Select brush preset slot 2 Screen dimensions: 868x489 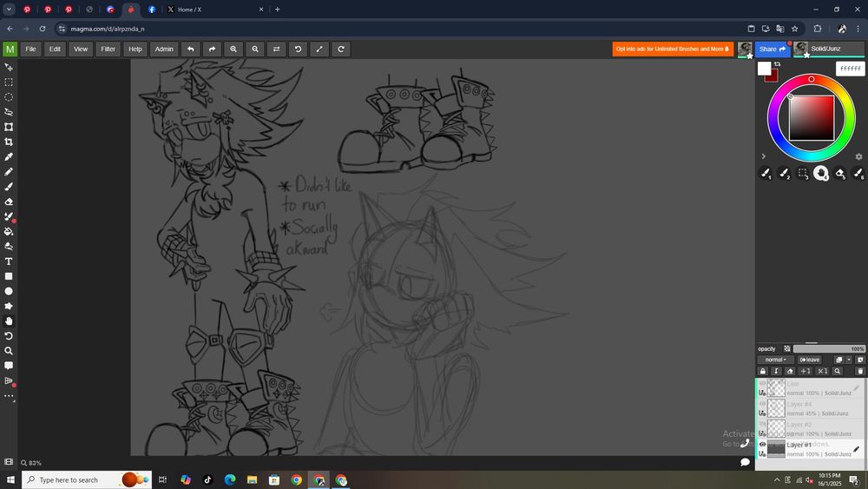785,174
